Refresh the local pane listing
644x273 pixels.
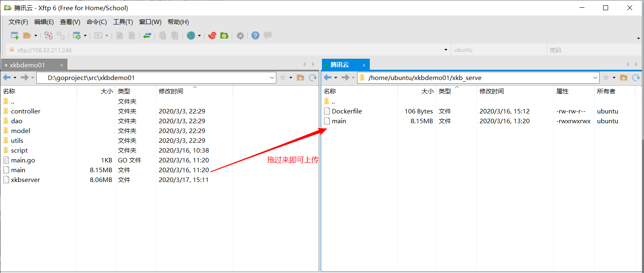313,78
